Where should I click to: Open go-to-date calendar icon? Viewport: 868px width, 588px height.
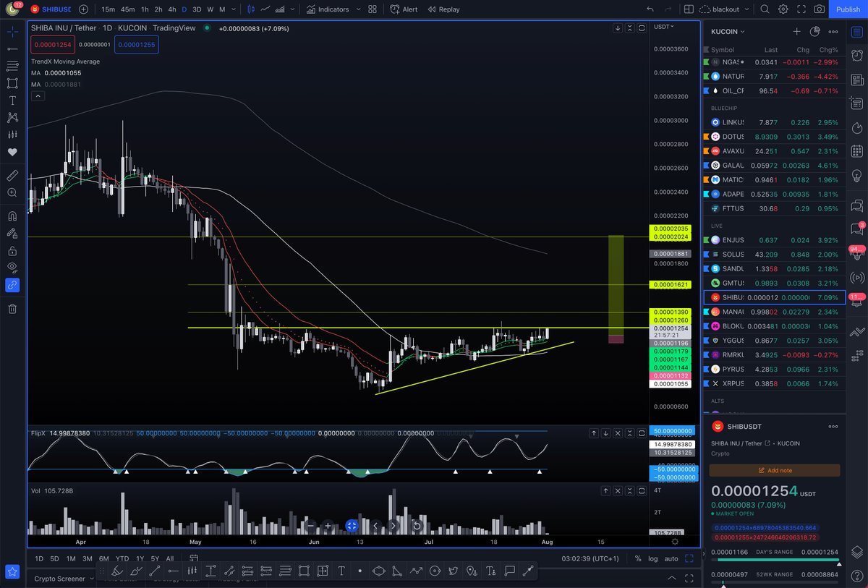(193, 558)
